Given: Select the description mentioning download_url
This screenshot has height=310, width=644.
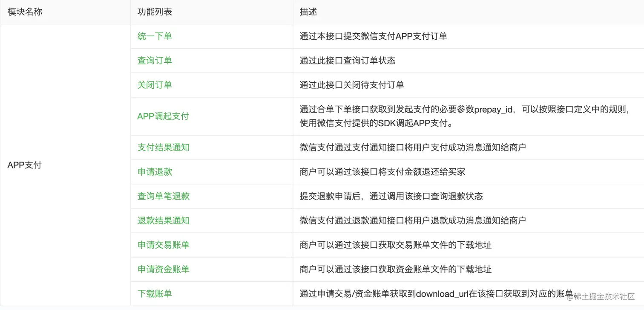Looking at the screenshot, I should coord(437,293).
